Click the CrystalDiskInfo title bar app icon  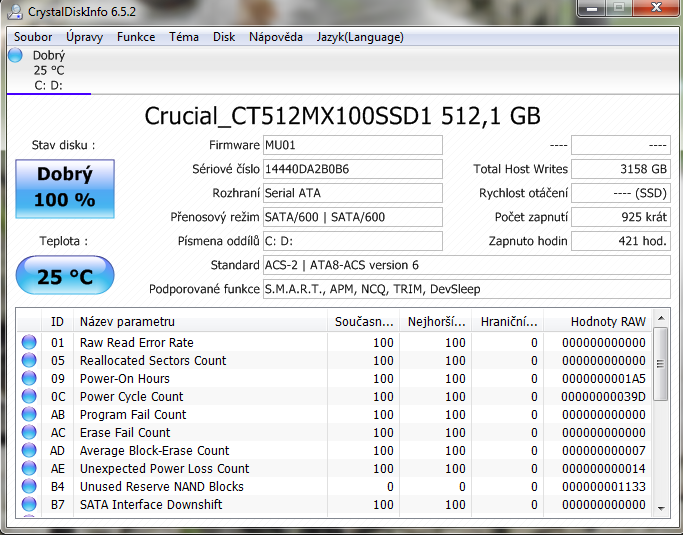click(x=15, y=12)
